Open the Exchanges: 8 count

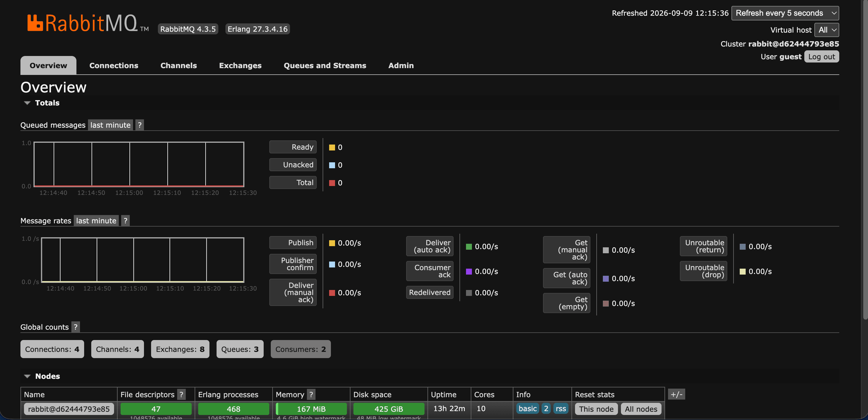click(180, 349)
